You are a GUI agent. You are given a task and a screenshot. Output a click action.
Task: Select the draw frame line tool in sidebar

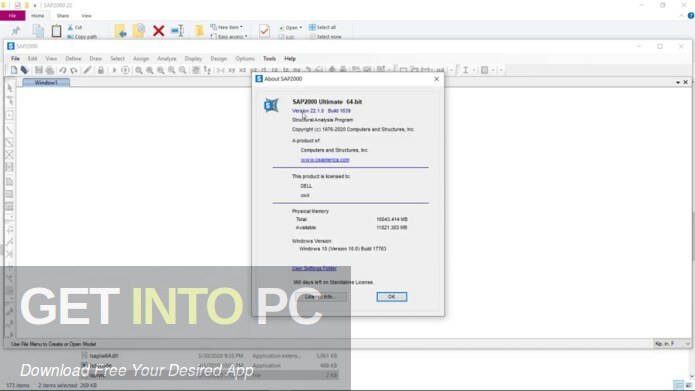coord(10,130)
